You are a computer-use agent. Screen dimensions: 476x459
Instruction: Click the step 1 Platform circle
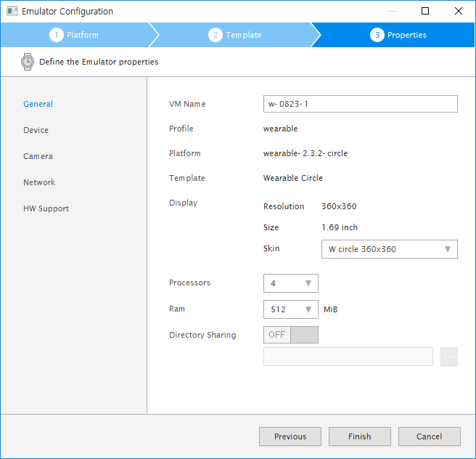[x=57, y=35]
